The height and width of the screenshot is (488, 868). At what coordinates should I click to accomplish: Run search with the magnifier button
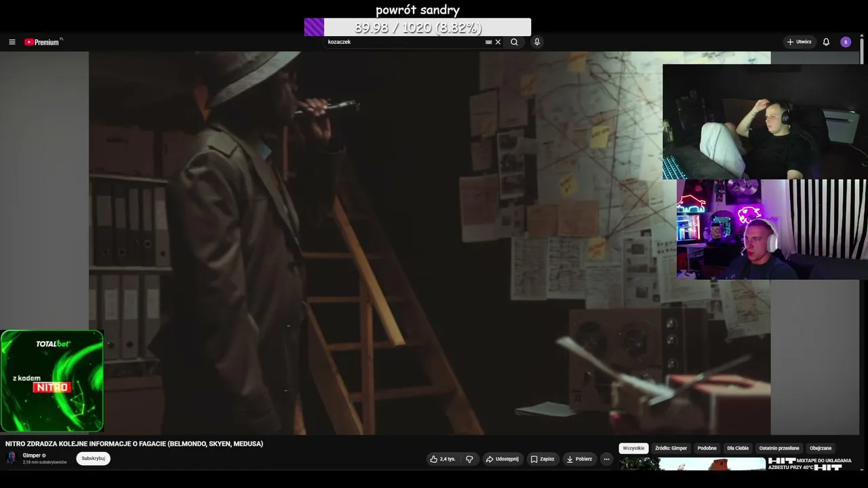(514, 42)
